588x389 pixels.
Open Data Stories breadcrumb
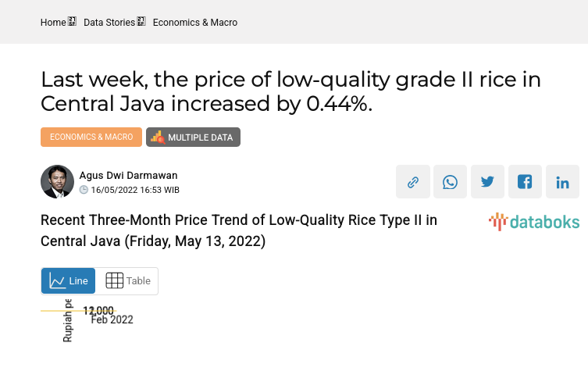109,23
